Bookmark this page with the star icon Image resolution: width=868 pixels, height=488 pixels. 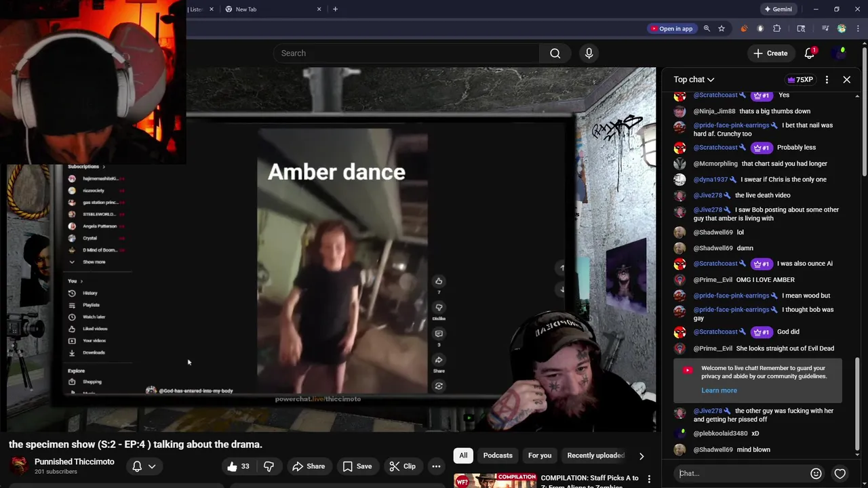tap(722, 28)
